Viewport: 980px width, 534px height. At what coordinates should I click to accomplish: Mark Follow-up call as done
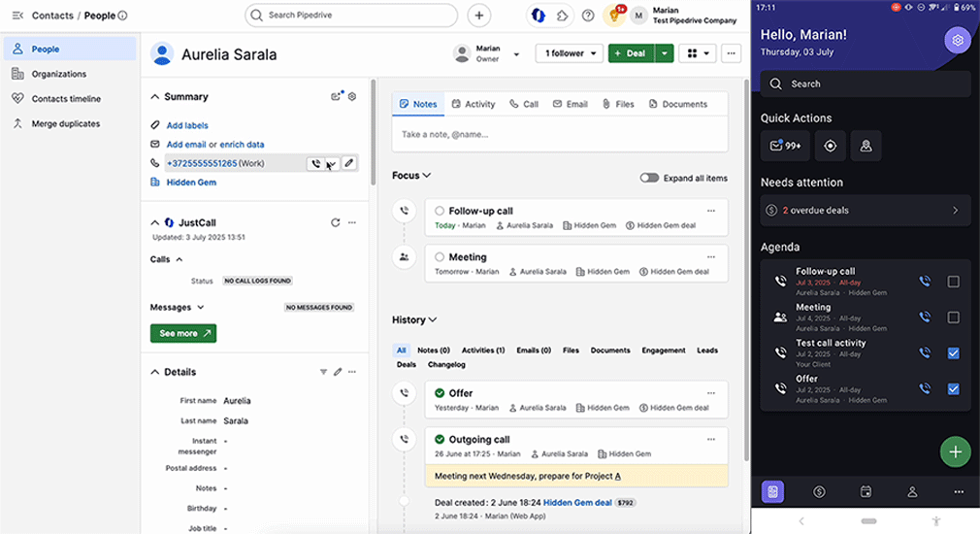coord(440,211)
